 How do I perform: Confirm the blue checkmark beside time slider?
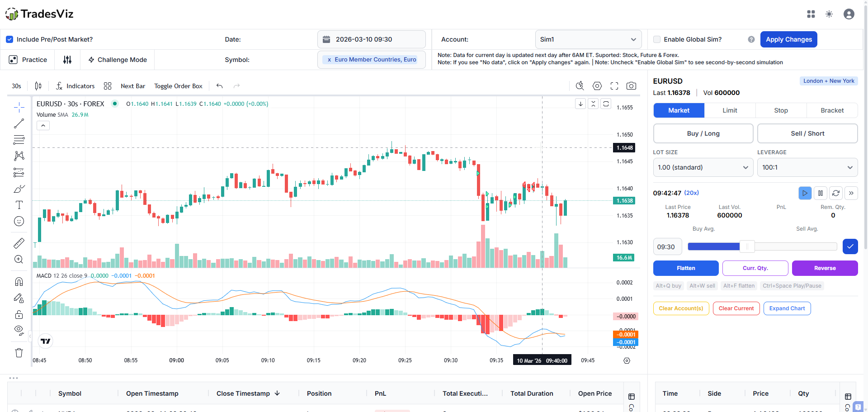click(x=850, y=246)
